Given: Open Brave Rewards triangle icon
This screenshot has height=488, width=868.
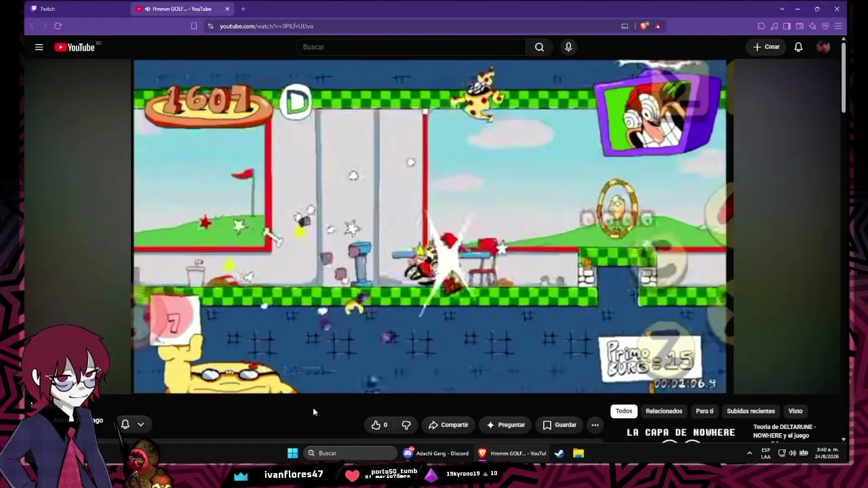Looking at the screenshot, I should tap(658, 26).
